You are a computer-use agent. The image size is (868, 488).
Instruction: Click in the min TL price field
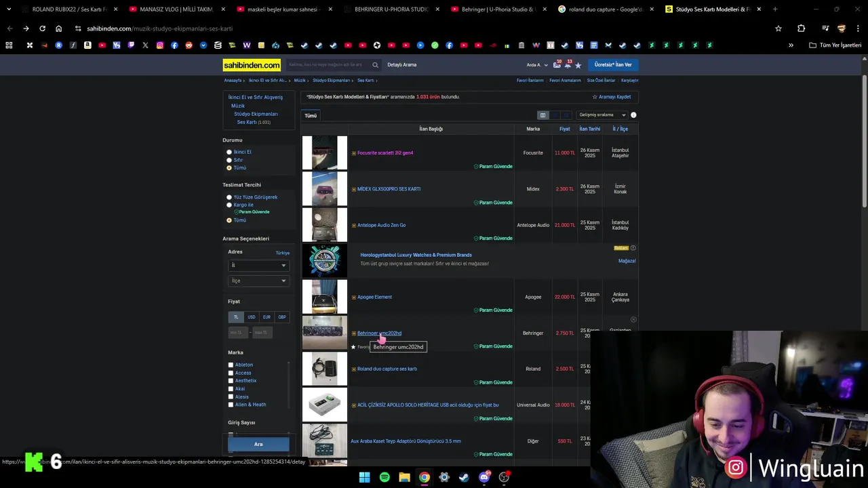(x=238, y=332)
